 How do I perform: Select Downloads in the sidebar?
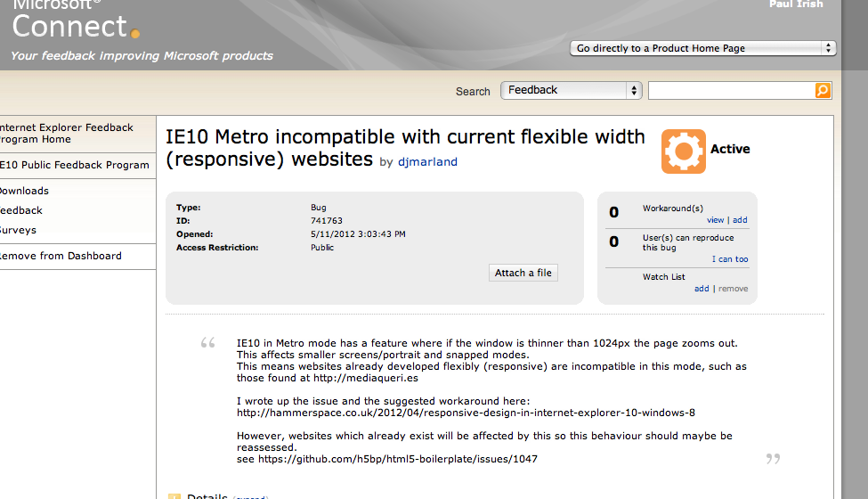24,191
